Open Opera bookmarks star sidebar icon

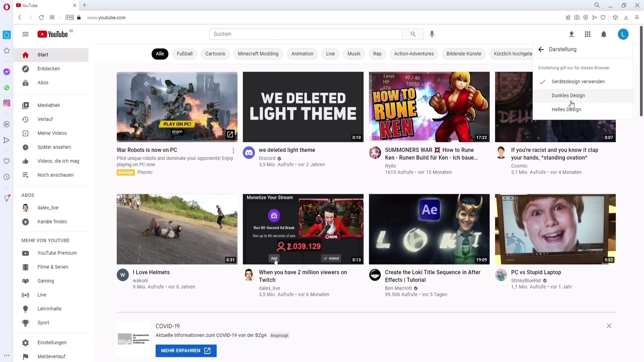click(7, 51)
